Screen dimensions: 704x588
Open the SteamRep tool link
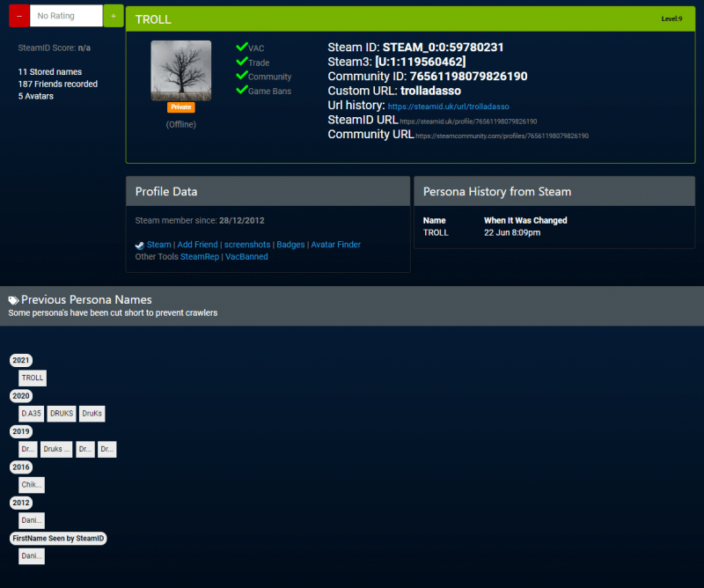tap(200, 256)
